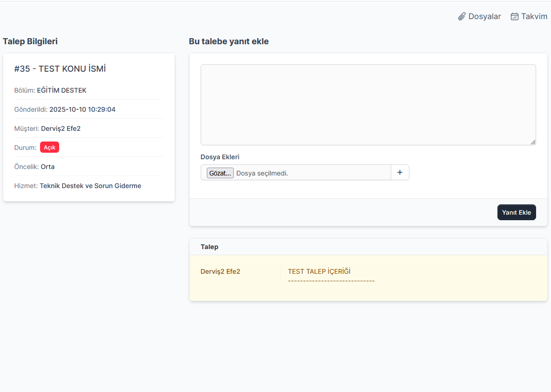This screenshot has height=392, width=551.
Task: Click the 'TEST TALEP İÇERİĞİ' message text
Action: pyautogui.click(x=319, y=271)
